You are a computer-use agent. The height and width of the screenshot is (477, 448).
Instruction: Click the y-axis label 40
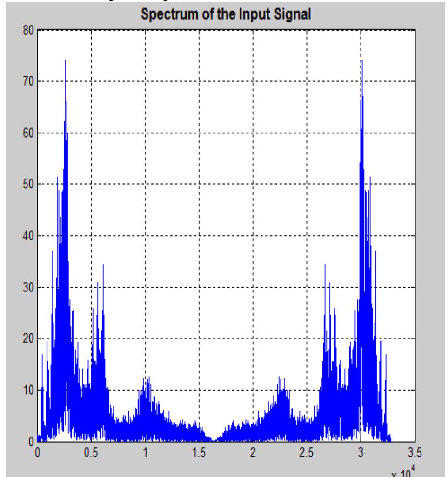pyautogui.click(x=28, y=235)
